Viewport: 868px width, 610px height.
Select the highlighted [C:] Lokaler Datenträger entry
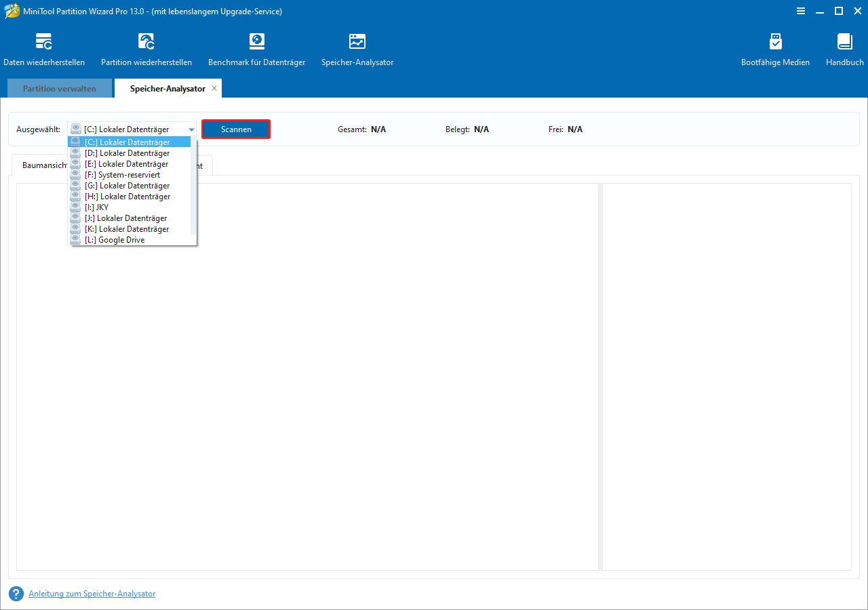[129, 142]
